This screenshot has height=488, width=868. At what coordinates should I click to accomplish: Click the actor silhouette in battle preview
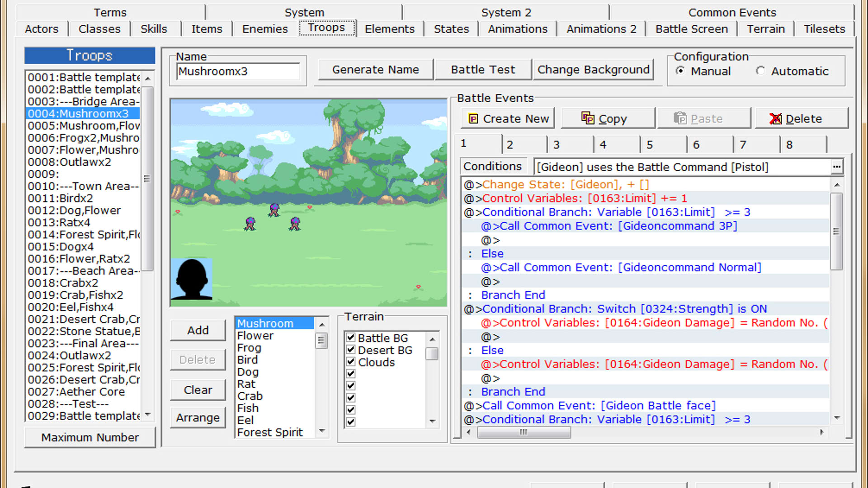tap(192, 279)
